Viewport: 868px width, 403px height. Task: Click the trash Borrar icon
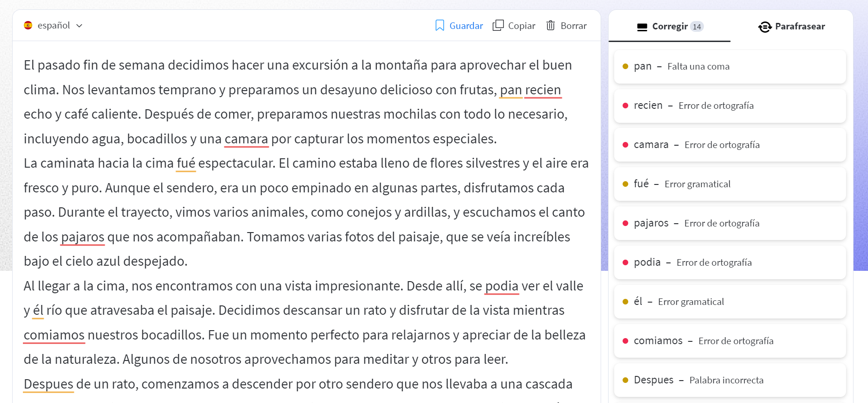point(551,25)
